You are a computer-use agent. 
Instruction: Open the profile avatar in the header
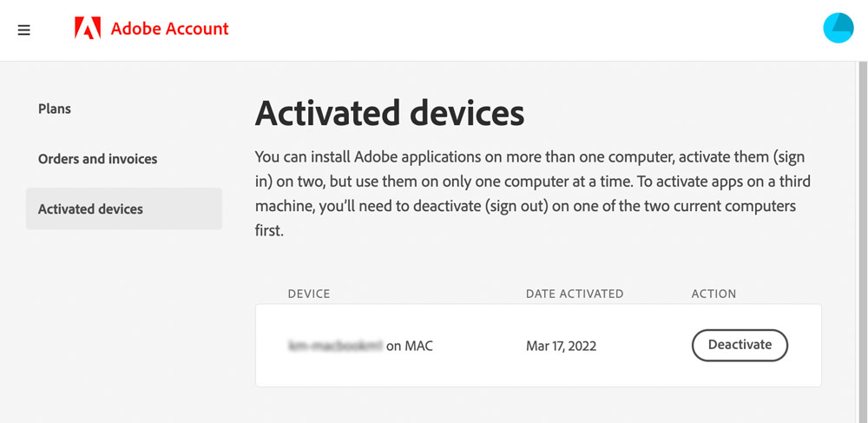[838, 28]
